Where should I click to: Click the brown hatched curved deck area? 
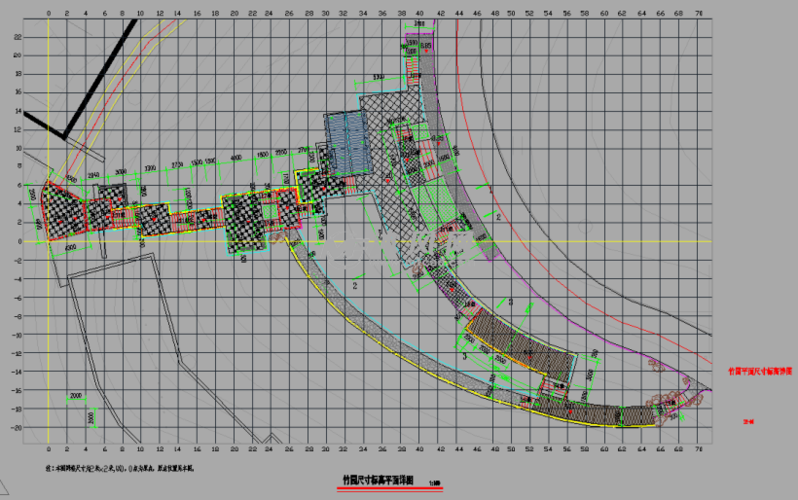coord(519,342)
